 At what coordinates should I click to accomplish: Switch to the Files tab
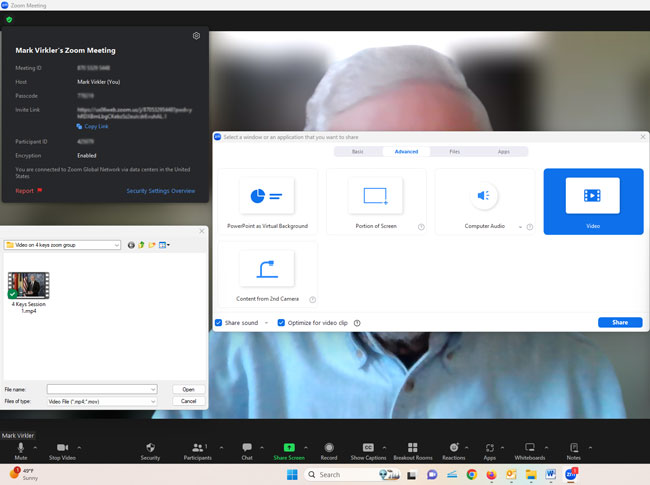pyautogui.click(x=454, y=152)
